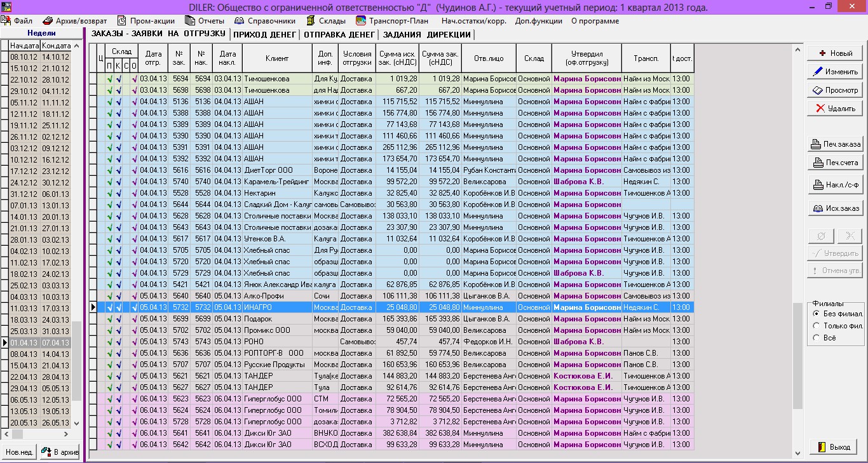
Task: Switch to the ЗАКАЗЫ - ЗАЯВКИ НА ОТГРУЗКУ tab
Action: point(158,34)
